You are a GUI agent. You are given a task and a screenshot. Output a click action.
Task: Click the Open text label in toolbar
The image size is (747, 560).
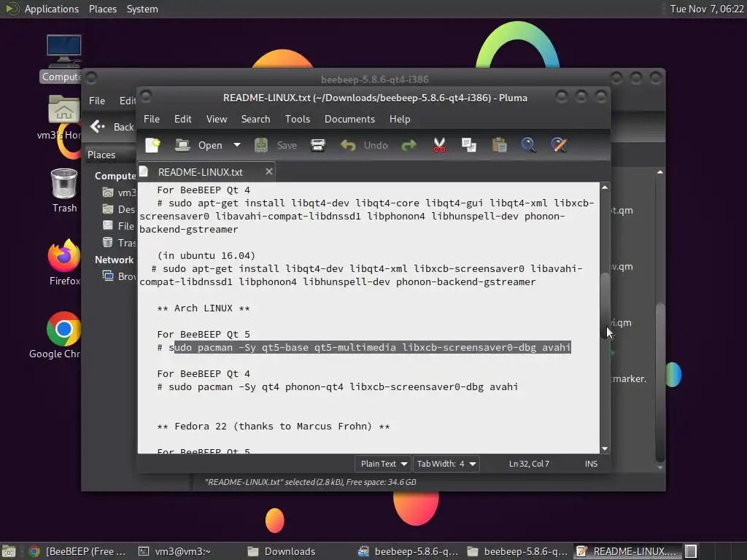tap(210, 145)
